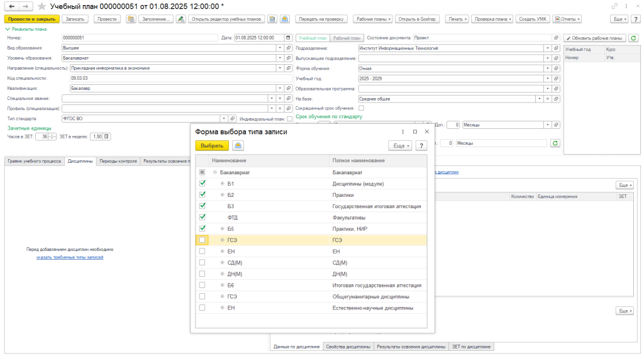644x356 pixels.
Task: Click the указать требуемые типы записей link
Action: (70, 257)
